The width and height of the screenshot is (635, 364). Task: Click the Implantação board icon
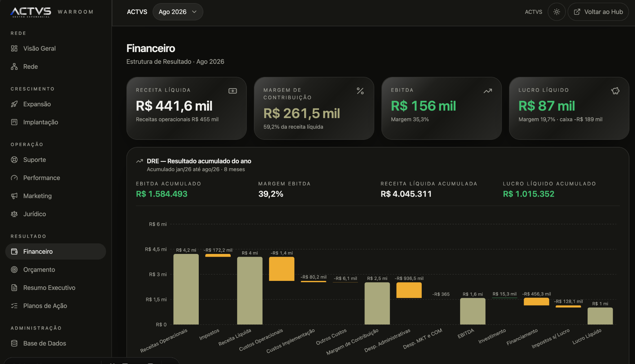coord(14,122)
